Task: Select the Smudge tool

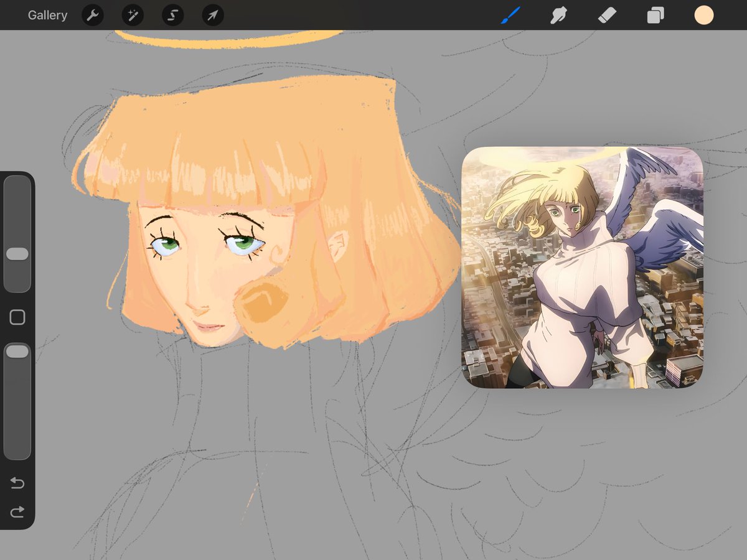Action: 559,15
